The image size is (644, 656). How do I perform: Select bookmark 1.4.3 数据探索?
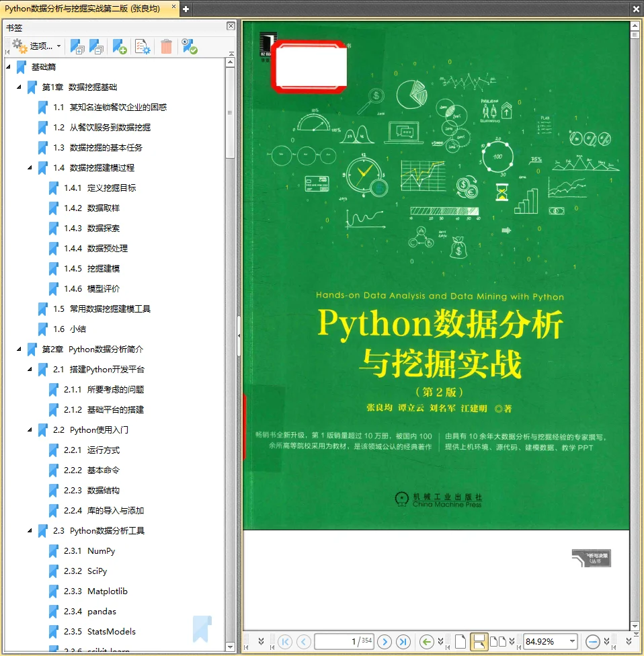91,229
